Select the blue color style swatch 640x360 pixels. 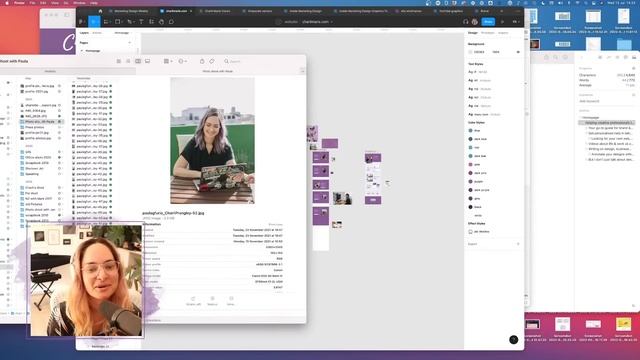click(x=470, y=131)
